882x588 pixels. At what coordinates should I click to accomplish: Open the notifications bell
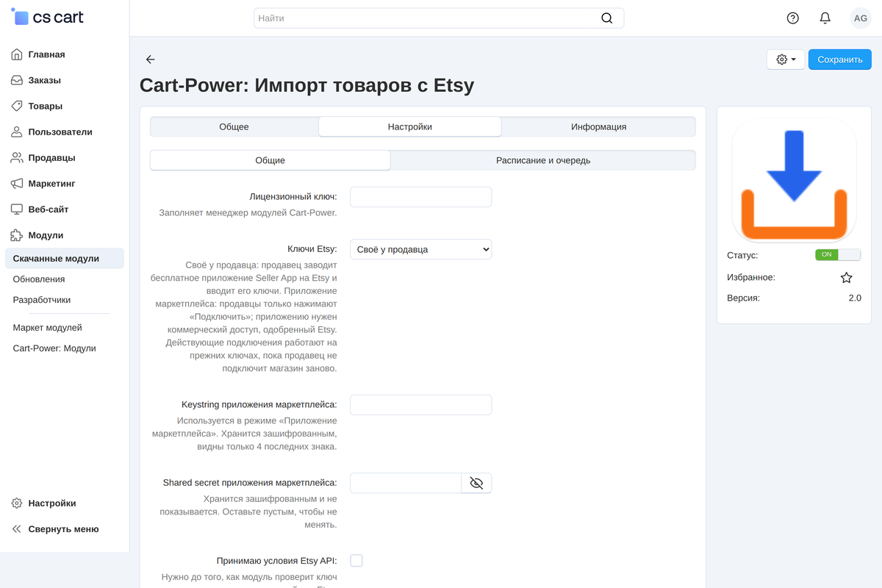pos(825,18)
